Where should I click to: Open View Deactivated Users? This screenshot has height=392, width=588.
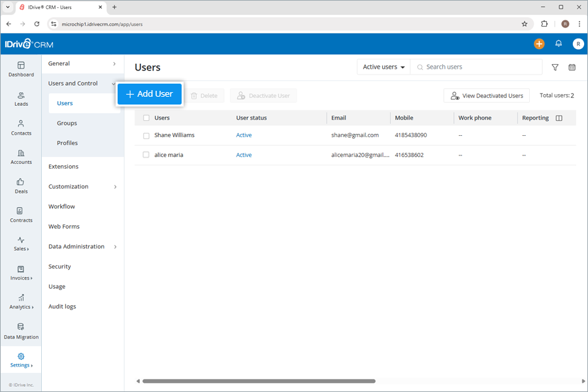(x=486, y=95)
